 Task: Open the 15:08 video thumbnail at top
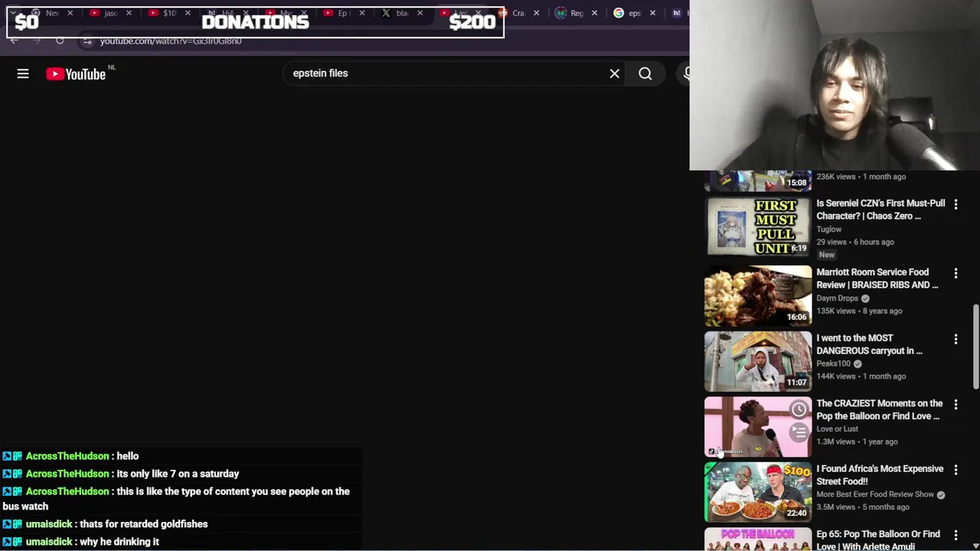tap(758, 181)
